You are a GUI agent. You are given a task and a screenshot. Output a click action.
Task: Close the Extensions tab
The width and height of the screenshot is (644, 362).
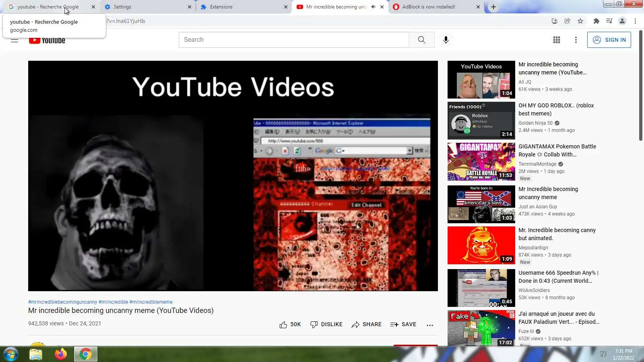pyautogui.click(x=286, y=7)
